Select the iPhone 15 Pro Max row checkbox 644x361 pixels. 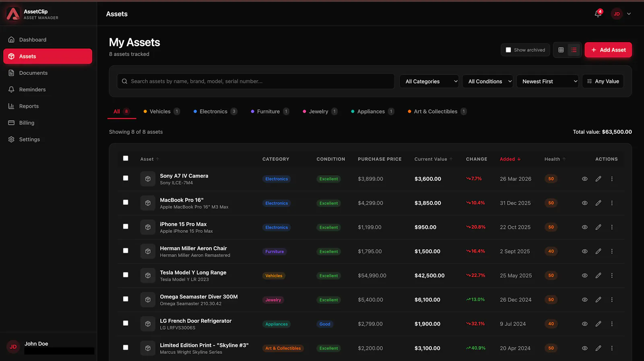pyautogui.click(x=126, y=226)
